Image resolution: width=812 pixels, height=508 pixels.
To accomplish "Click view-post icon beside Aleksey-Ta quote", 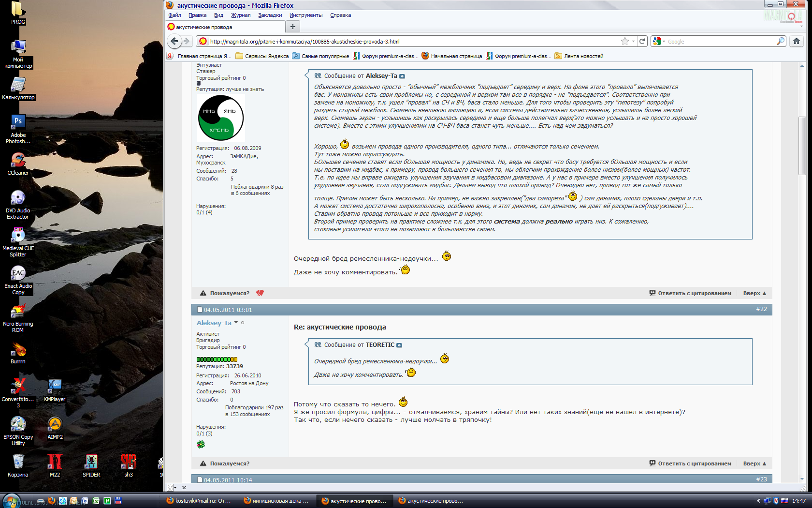I will tap(402, 76).
